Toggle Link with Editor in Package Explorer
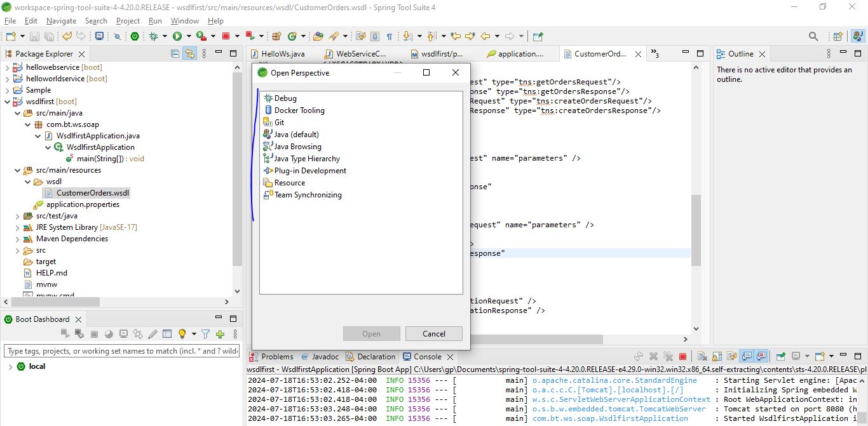Image resolution: width=868 pixels, height=426 pixels. 189,54
